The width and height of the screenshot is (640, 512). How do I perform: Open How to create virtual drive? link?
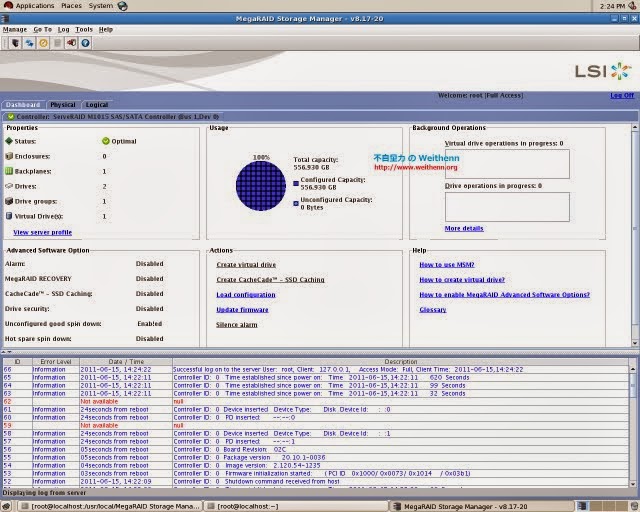click(462, 280)
